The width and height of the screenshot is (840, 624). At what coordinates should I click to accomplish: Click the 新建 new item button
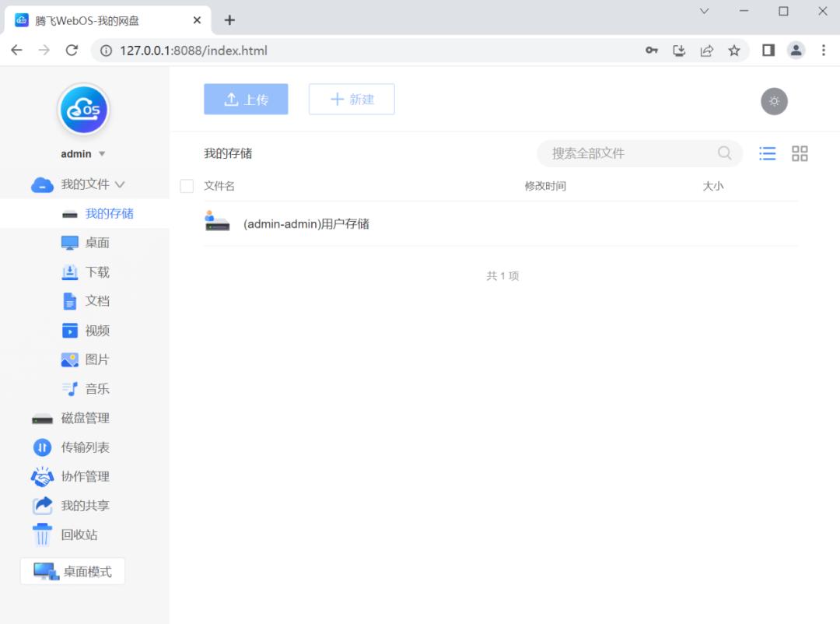(x=352, y=99)
